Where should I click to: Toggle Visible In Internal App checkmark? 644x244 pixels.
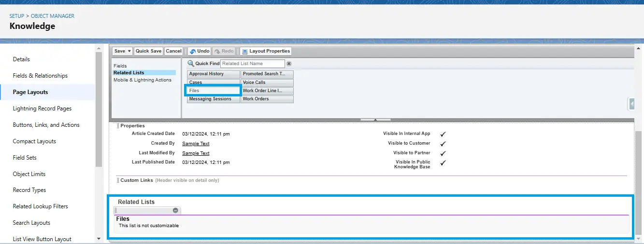click(443, 134)
